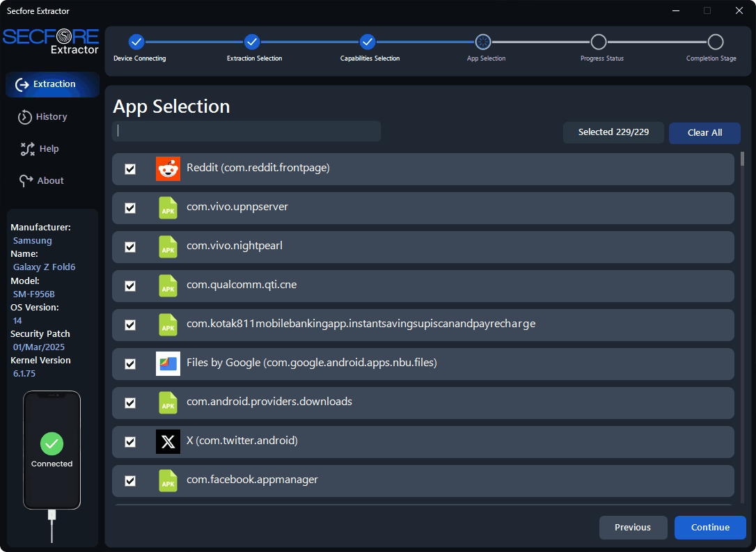Click the X (com.twitter.android) label
Viewport: 756px width, 552px height.
pos(242,441)
